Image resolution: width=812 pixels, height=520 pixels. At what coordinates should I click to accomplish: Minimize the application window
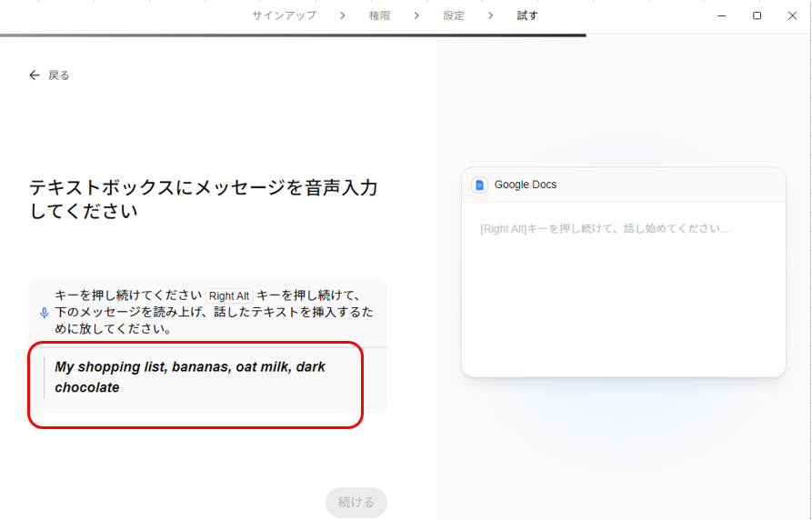point(721,15)
